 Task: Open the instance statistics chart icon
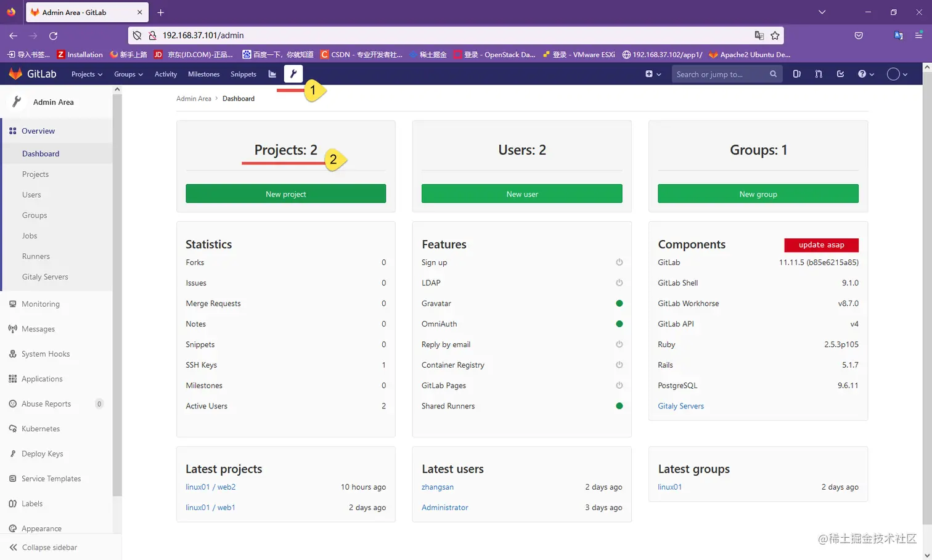[272, 74]
